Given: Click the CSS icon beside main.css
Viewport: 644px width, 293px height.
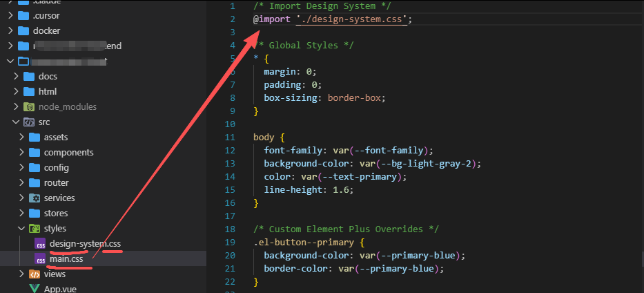Looking at the screenshot, I should (40, 259).
